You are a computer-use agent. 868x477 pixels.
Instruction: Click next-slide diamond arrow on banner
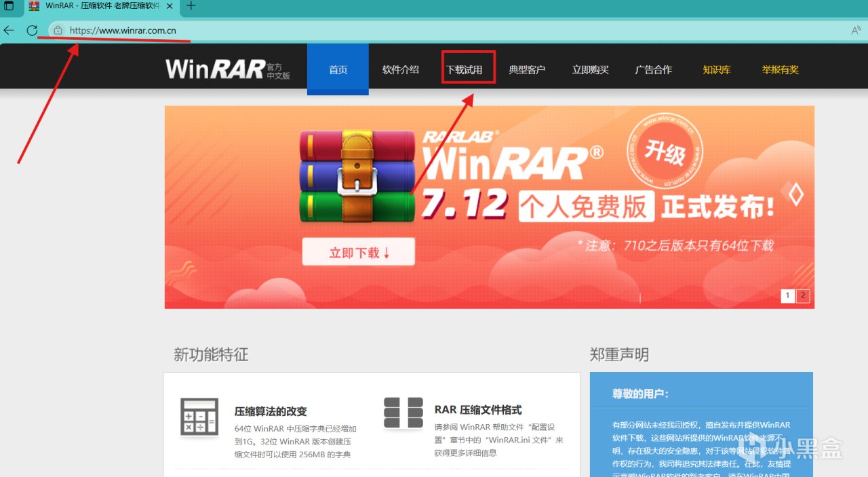click(x=796, y=195)
